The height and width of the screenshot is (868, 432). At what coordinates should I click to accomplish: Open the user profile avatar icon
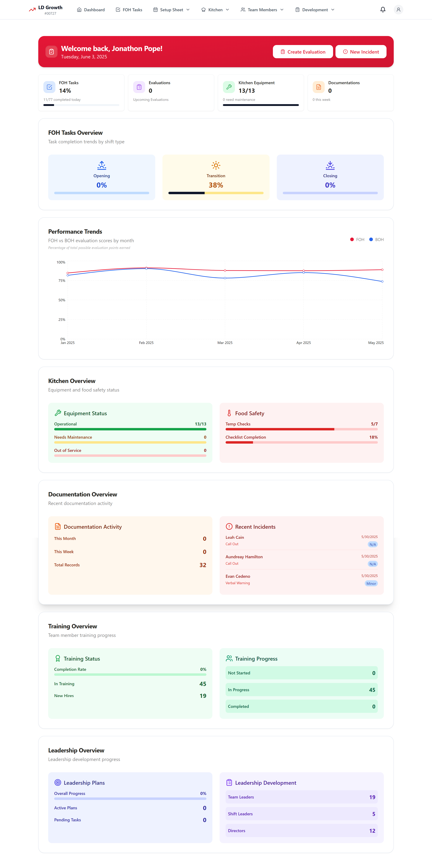pos(398,10)
